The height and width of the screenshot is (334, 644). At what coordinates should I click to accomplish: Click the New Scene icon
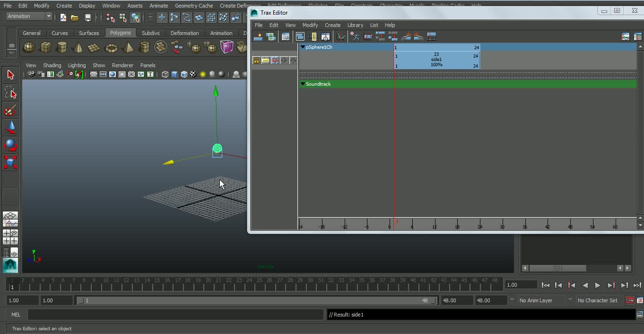pyautogui.click(x=63, y=18)
